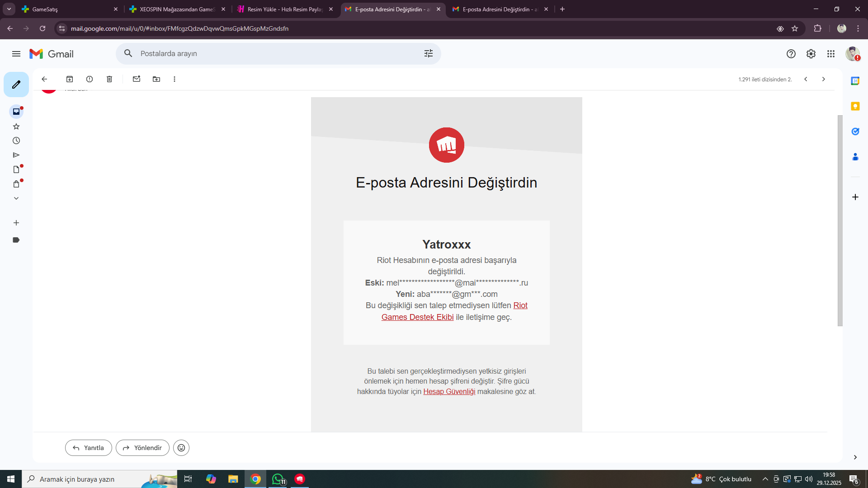Go back to inbox arrow
The width and height of the screenshot is (868, 488).
tap(44, 79)
